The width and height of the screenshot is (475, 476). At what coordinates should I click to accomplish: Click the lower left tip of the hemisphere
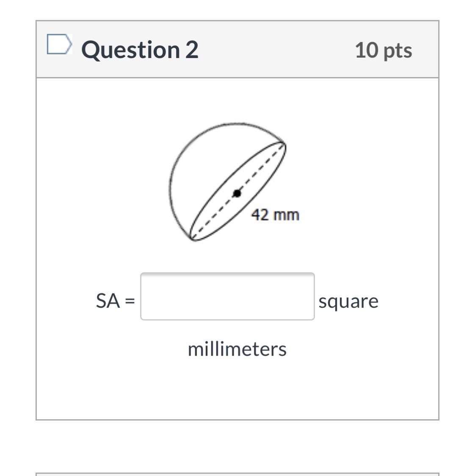click(x=191, y=238)
